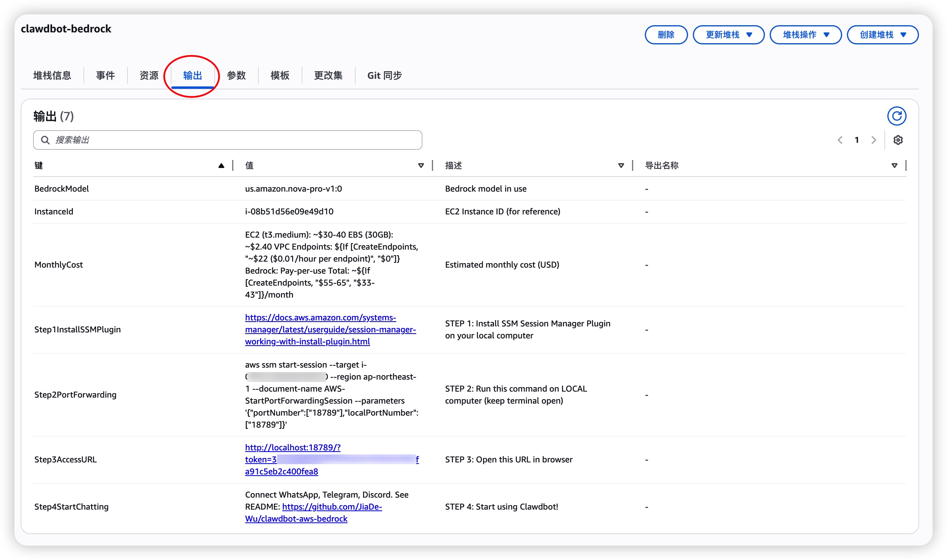Go to next page arrow
This screenshot has width=947, height=560.
tap(874, 140)
